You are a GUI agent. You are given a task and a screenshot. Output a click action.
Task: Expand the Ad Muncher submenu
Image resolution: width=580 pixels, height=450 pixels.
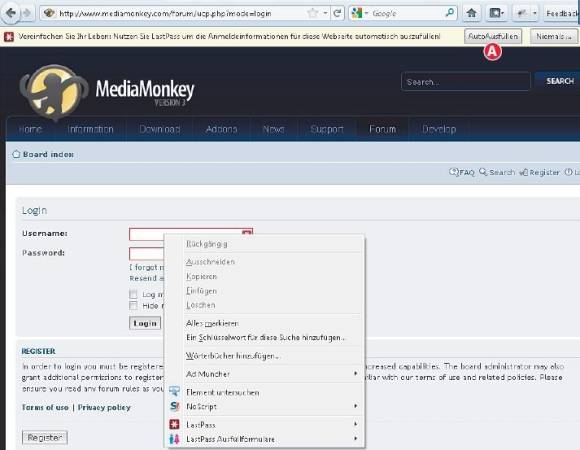355,373
